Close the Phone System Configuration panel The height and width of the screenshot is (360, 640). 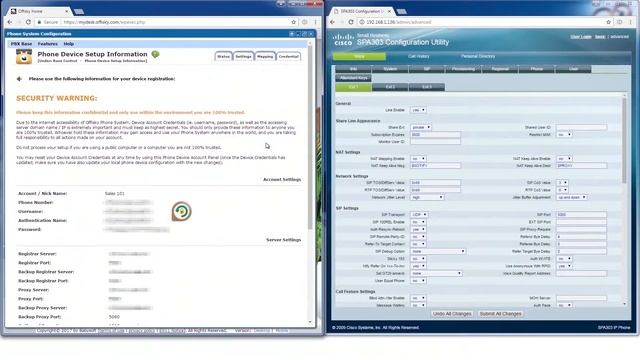point(311,34)
